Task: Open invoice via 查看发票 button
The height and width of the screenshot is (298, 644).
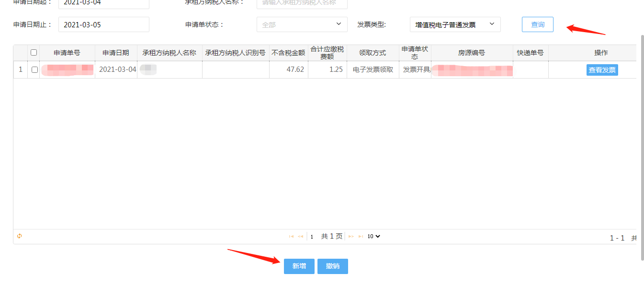Action: pos(601,69)
